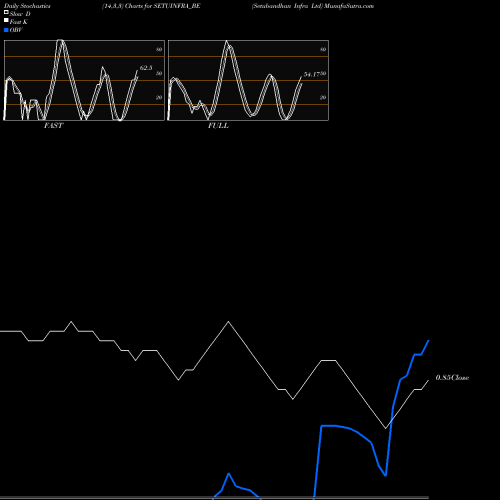Click the 54.17 value on FULL chart
This screenshot has width=500, height=500.
[312, 74]
